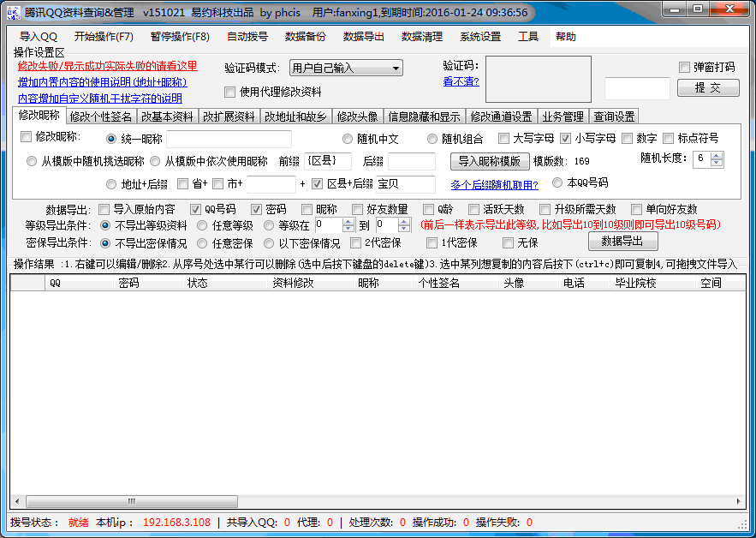Uncheck the 区县+后缀 checkbox

coord(317,183)
